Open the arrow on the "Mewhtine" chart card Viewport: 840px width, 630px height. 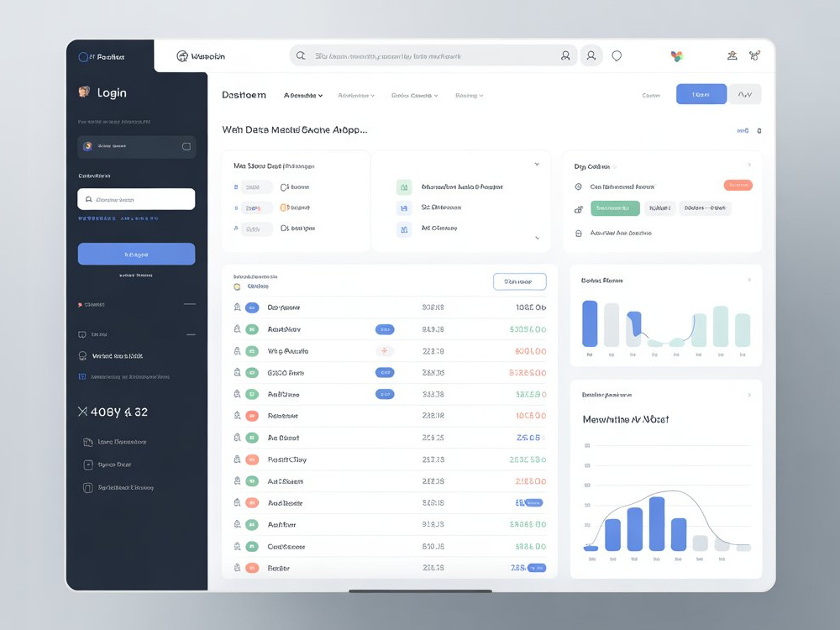coord(749,395)
